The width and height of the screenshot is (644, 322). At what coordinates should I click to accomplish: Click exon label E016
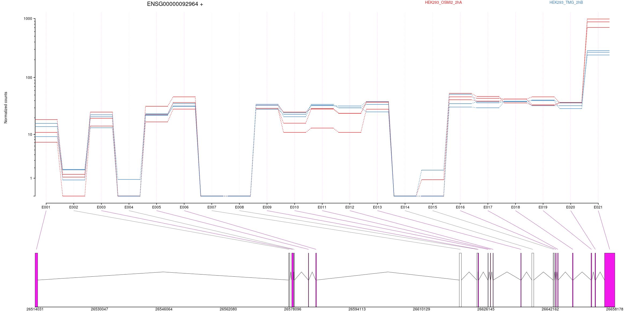coord(460,207)
